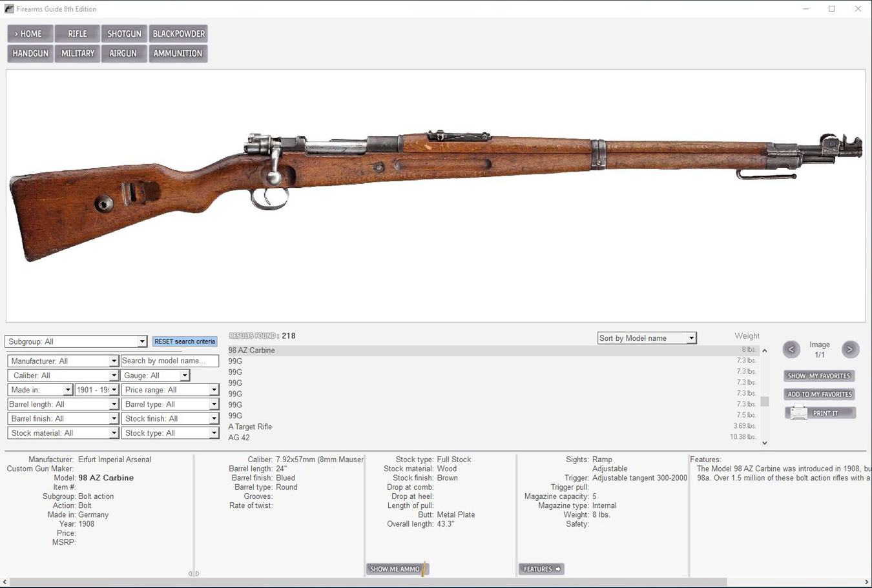Click the overall length 43.3" value
This screenshot has height=588, width=872.
[446, 524]
